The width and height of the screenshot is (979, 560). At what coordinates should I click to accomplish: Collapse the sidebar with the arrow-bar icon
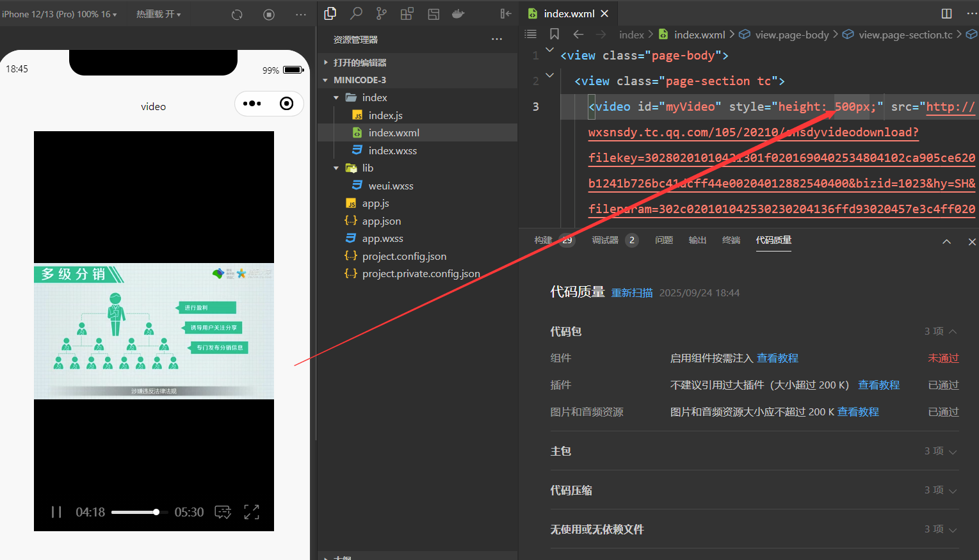[x=506, y=13]
